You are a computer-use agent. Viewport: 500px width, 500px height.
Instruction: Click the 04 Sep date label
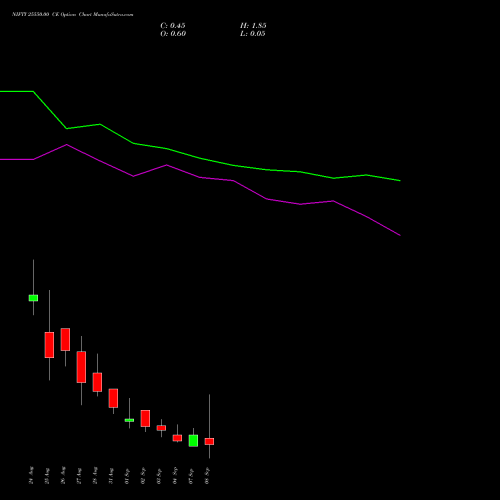[175, 475]
